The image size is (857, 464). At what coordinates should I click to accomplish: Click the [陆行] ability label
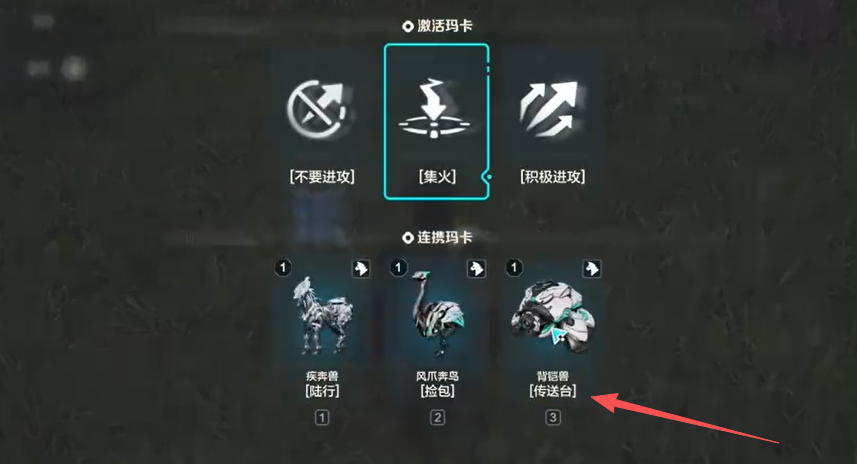coord(322,391)
